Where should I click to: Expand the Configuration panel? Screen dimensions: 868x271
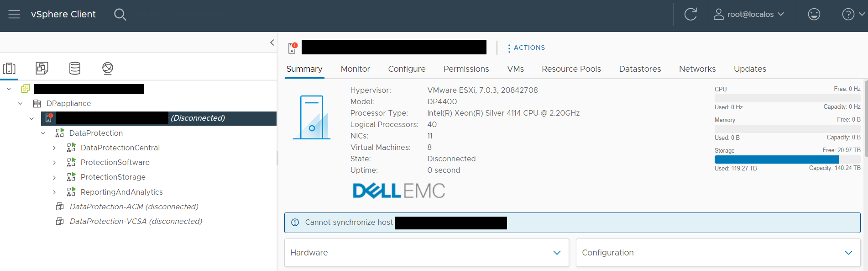point(718,253)
